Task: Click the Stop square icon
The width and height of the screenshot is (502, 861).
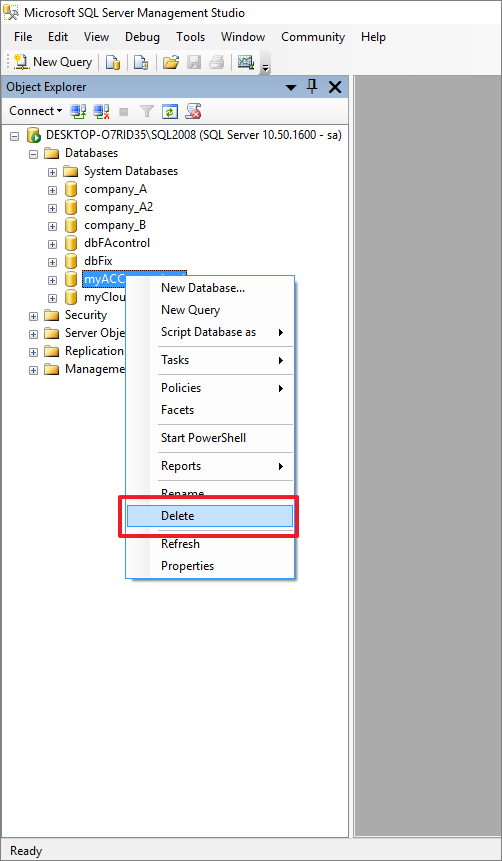Action: (x=124, y=111)
